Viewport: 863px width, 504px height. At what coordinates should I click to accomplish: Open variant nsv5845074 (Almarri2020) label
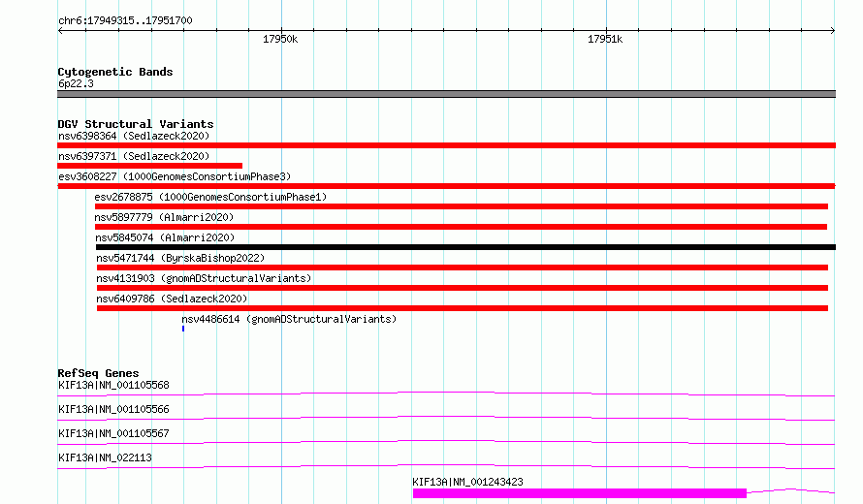coord(165,237)
